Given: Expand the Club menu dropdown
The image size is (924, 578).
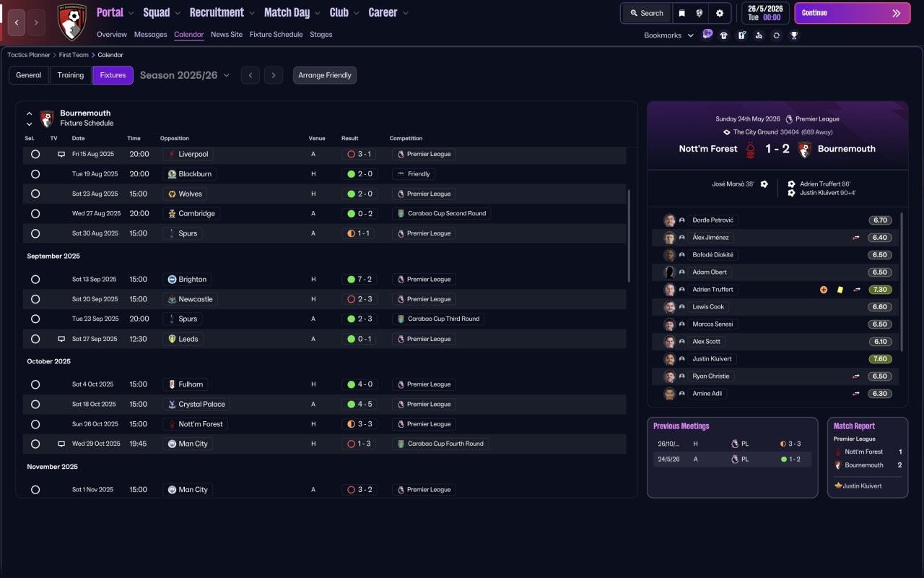Looking at the screenshot, I should (356, 13).
